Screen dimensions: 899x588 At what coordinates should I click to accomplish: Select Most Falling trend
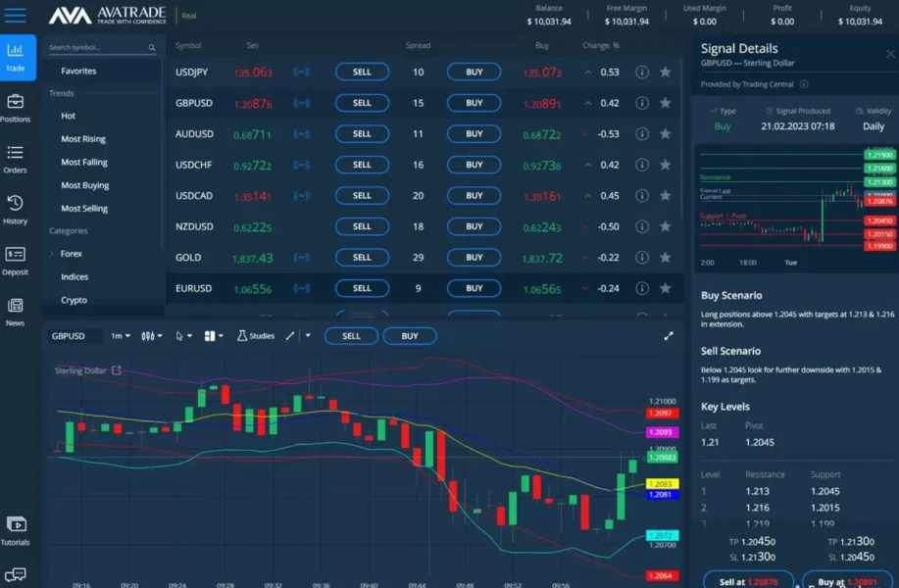pyautogui.click(x=84, y=162)
